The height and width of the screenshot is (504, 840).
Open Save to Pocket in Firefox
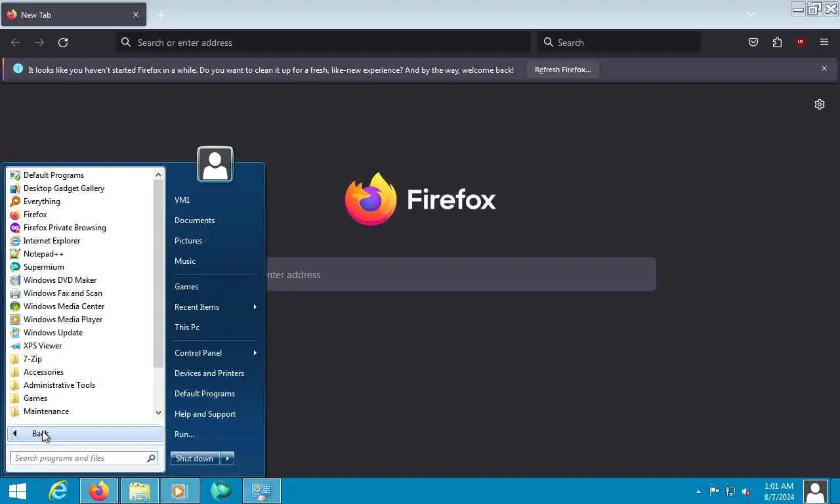click(x=753, y=43)
